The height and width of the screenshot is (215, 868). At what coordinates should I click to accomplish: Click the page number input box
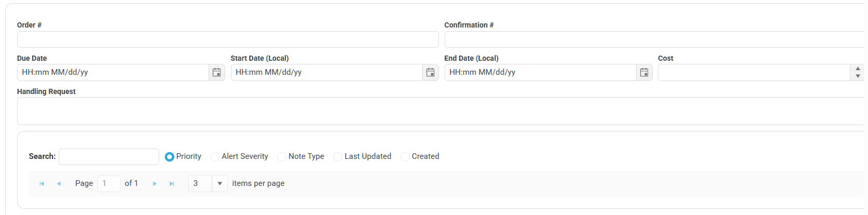[109, 184]
